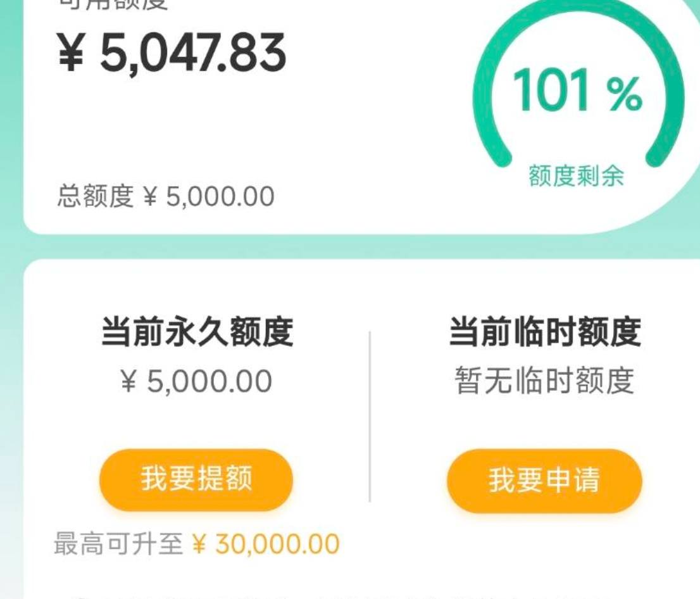Click the 101% circular progress ring
This screenshot has width=700, height=599.
[x=578, y=84]
